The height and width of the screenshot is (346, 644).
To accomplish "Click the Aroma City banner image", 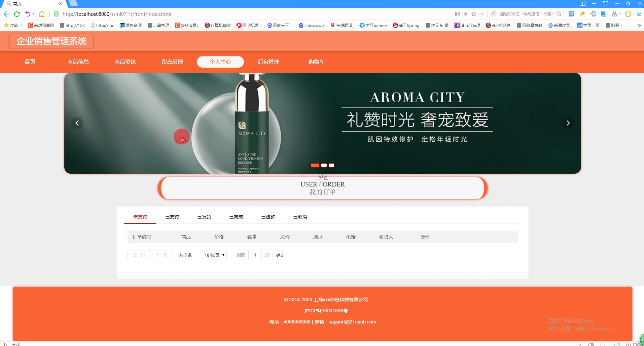I will click(323, 123).
